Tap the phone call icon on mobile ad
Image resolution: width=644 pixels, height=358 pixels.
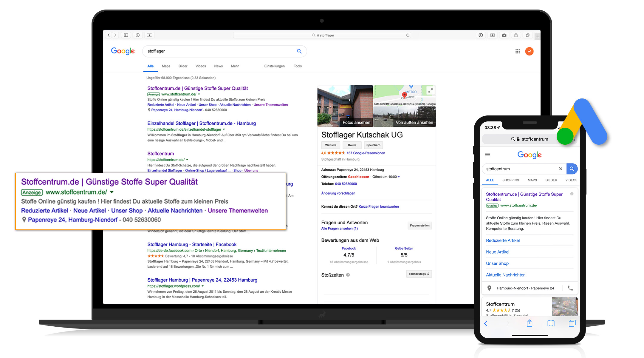click(570, 288)
